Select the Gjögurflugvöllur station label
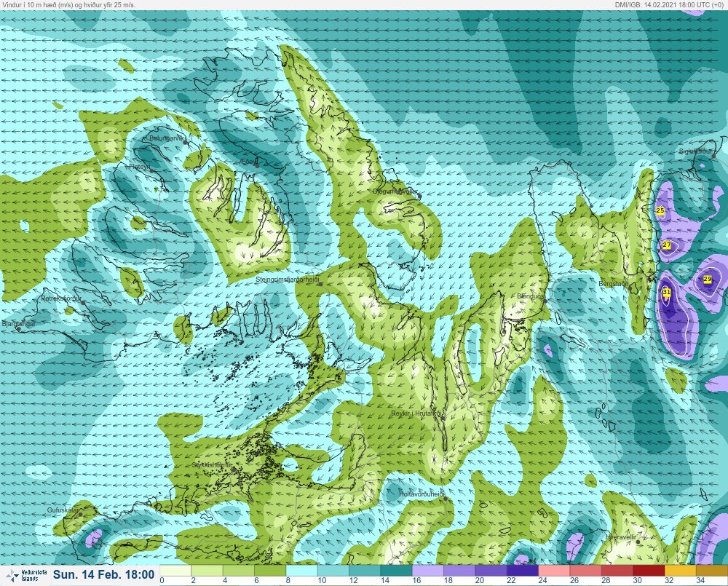 (x=395, y=191)
